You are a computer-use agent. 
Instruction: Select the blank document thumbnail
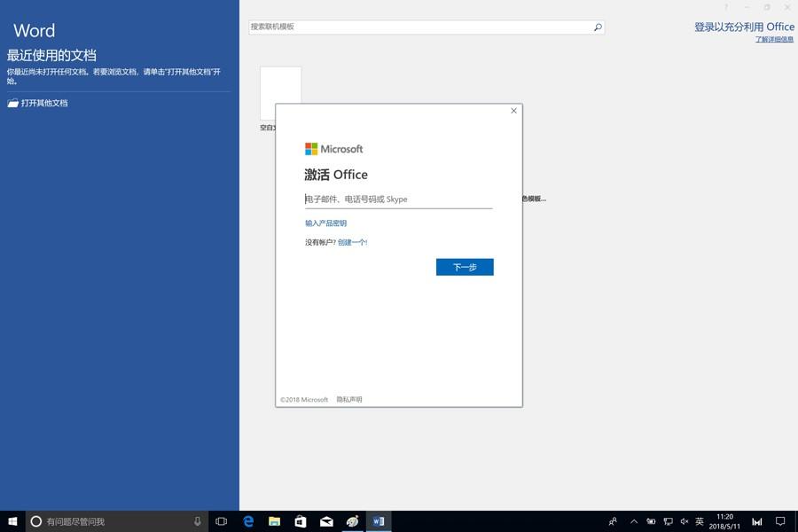point(280,94)
